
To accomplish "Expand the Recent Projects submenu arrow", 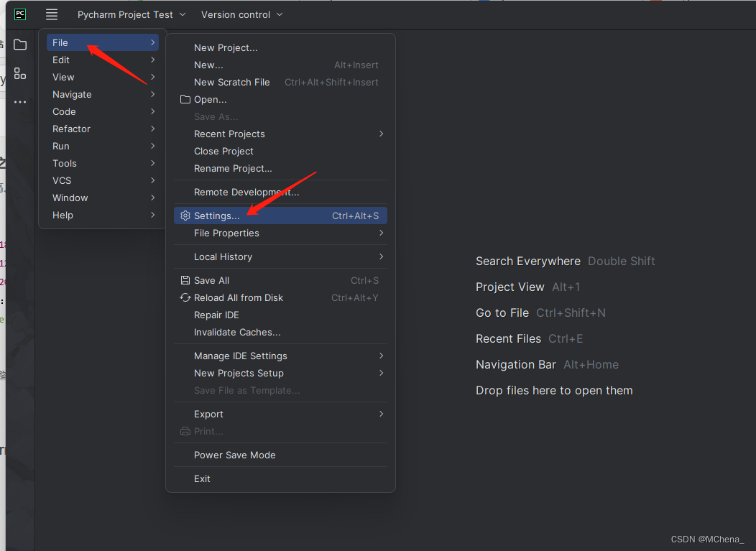I will (x=381, y=134).
